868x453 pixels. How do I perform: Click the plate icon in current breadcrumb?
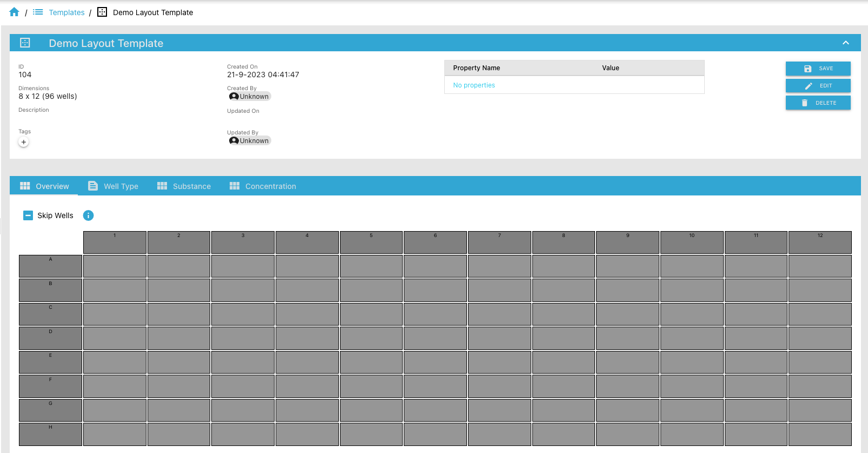[102, 12]
